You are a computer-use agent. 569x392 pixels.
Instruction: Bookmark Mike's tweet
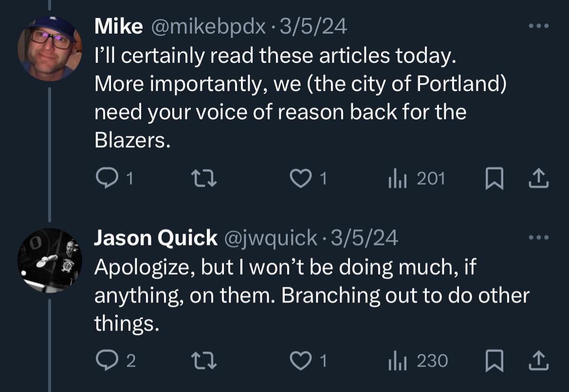pyautogui.click(x=493, y=180)
